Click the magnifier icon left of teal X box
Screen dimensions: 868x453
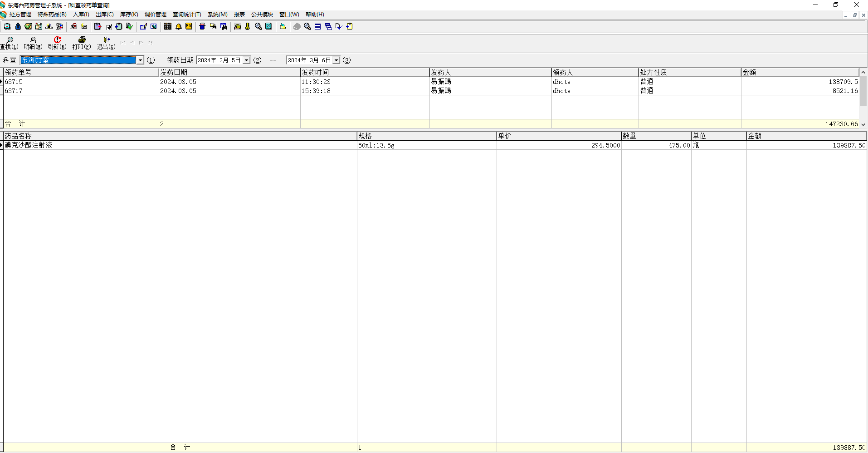pyautogui.click(x=258, y=27)
